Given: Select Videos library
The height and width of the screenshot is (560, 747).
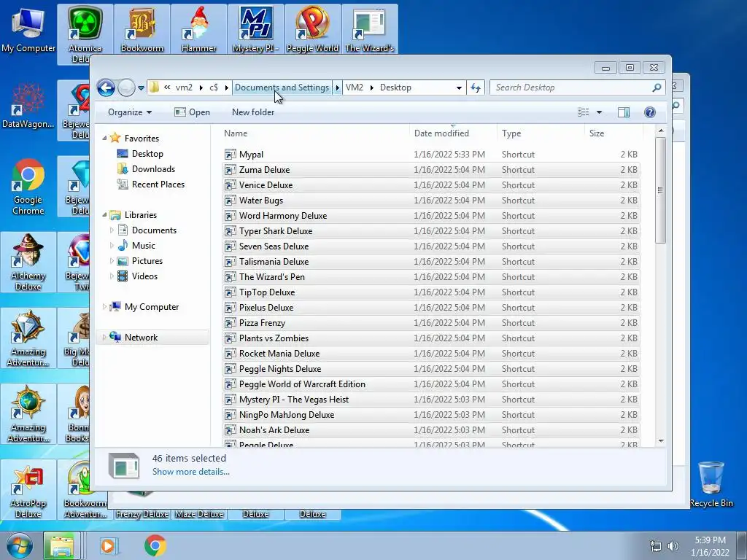Looking at the screenshot, I should pyautogui.click(x=144, y=276).
